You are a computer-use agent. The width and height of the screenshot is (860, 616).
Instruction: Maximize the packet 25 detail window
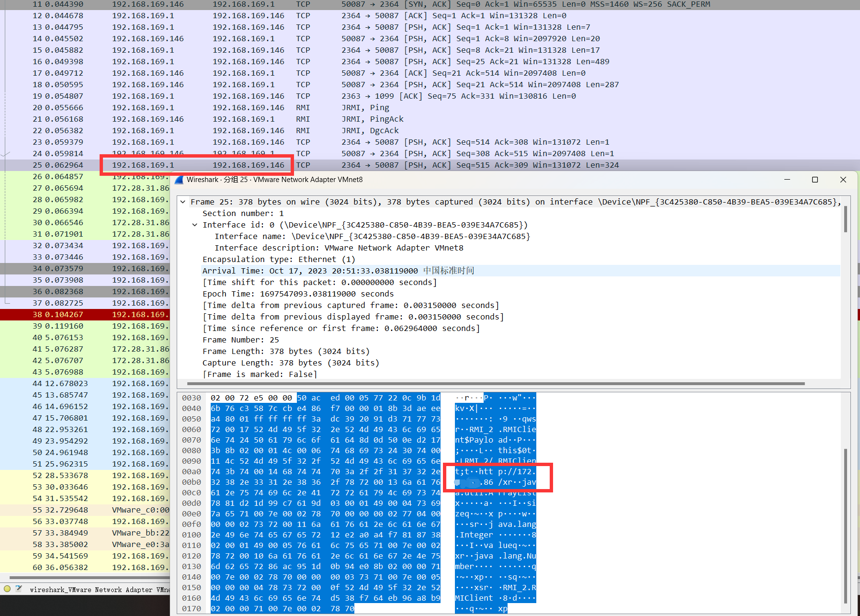click(815, 180)
